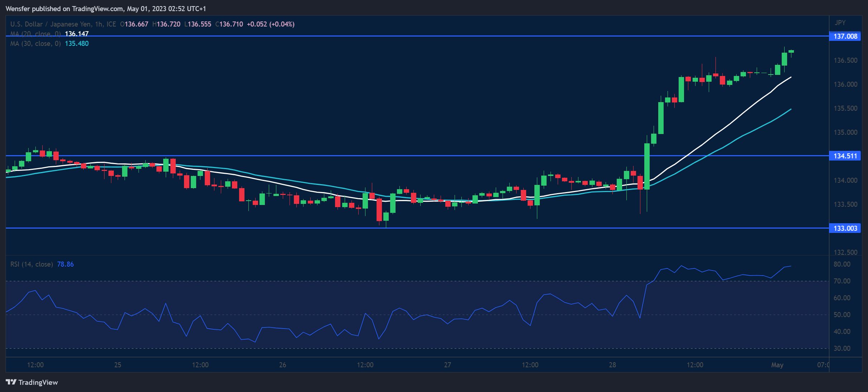Image resolution: width=868 pixels, height=392 pixels.
Task: Click the MA (20, close, 0) legend
Action: click(x=35, y=34)
